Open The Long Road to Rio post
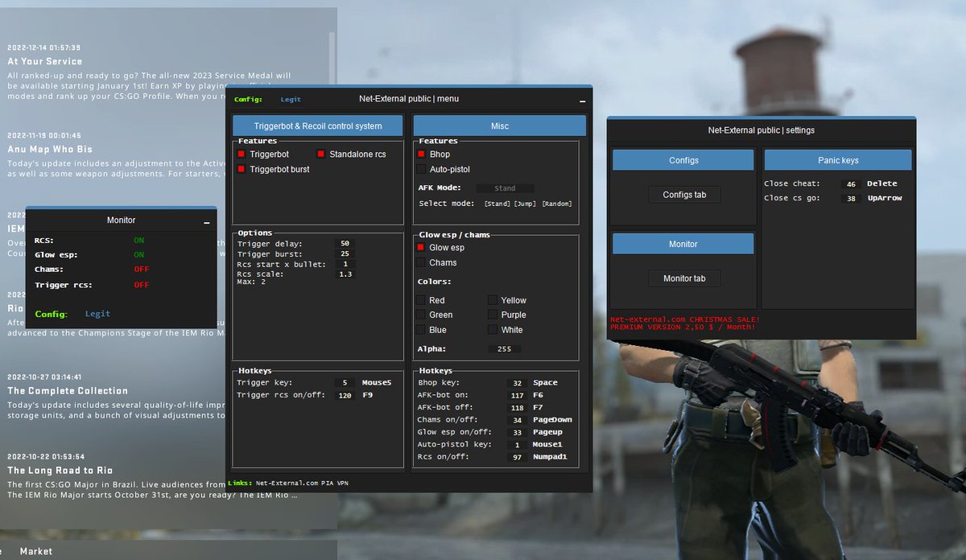 tap(60, 470)
